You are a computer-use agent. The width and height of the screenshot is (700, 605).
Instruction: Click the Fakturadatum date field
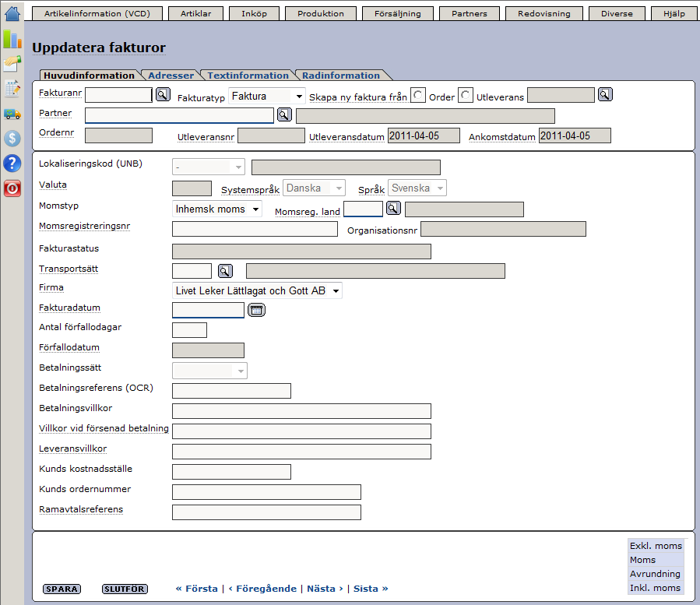208,310
